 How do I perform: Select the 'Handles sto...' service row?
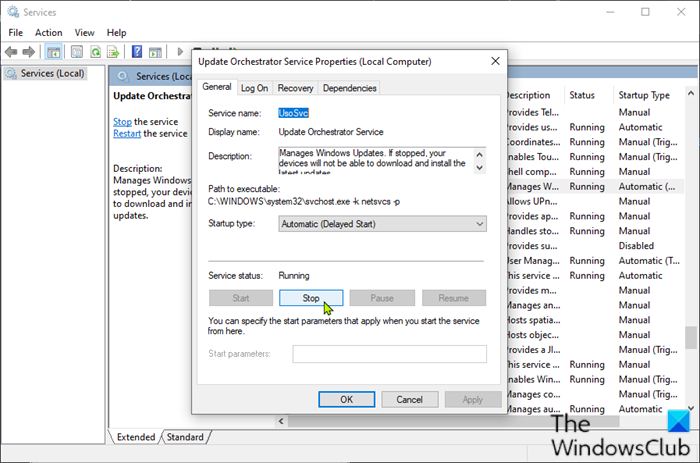point(594,231)
